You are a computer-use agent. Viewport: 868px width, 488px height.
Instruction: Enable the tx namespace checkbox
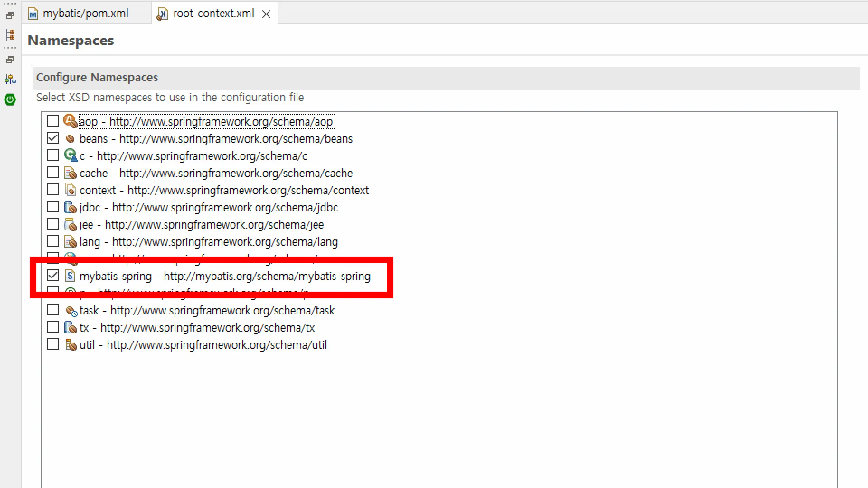53,327
